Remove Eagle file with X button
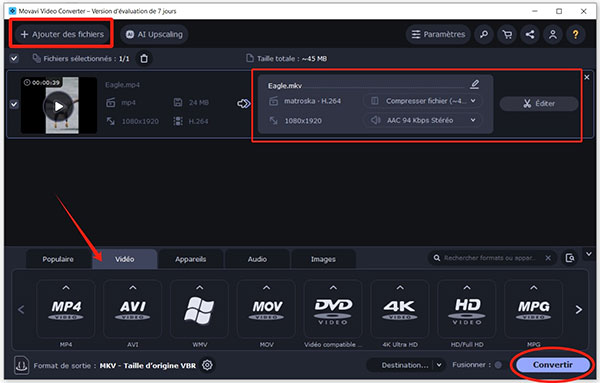The width and height of the screenshot is (600, 383). pos(587,77)
